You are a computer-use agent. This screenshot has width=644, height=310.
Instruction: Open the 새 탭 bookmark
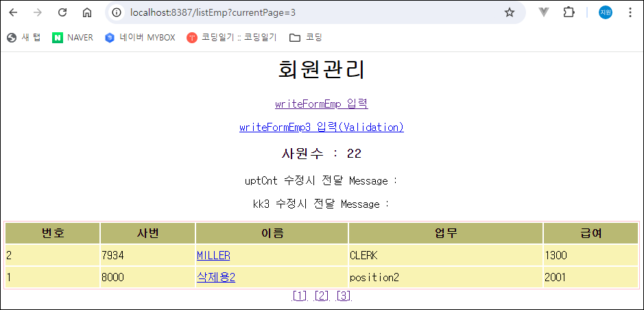(24, 38)
